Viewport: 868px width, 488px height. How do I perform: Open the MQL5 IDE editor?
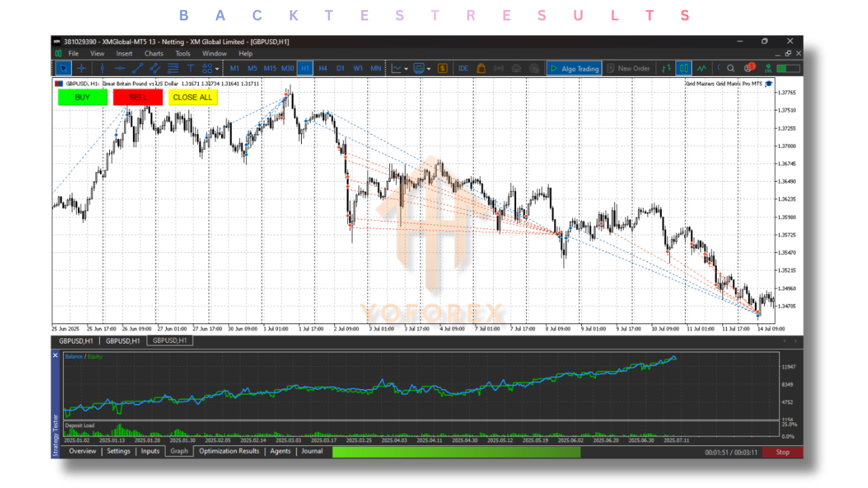click(463, 68)
